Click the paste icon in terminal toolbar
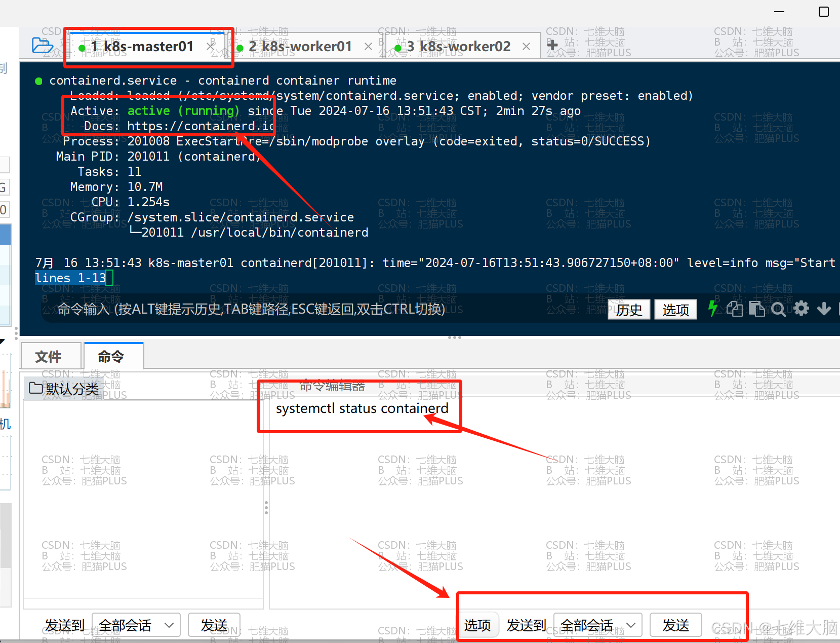 pyautogui.click(x=756, y=309)
